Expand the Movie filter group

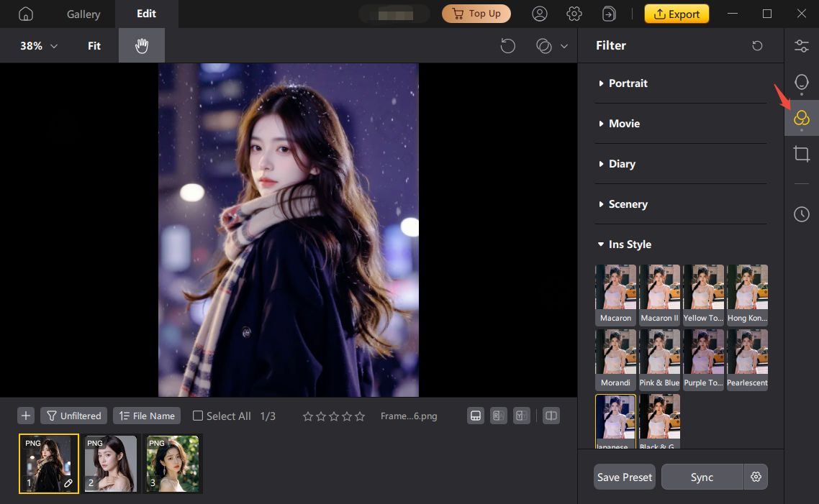click(625, 123)
